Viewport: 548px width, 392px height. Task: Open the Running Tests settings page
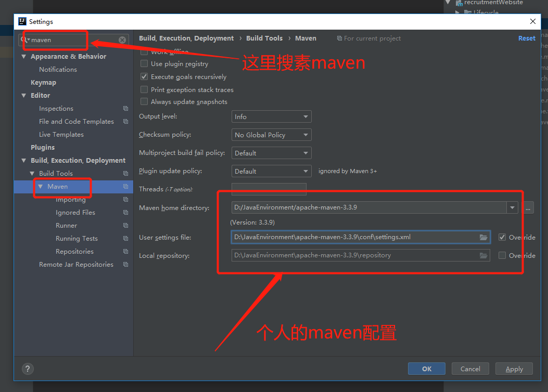pos(77,239)
